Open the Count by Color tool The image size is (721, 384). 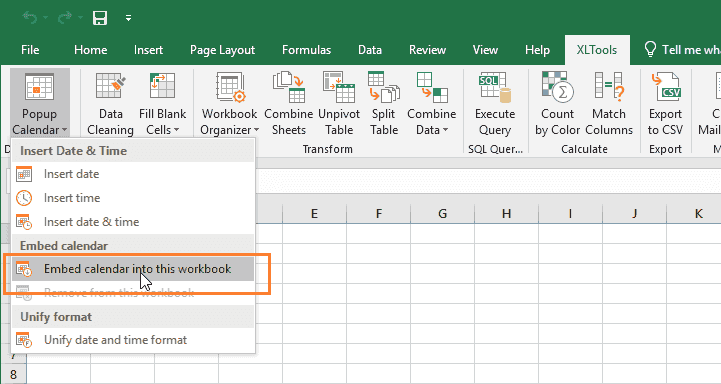[x=557, y=104]
